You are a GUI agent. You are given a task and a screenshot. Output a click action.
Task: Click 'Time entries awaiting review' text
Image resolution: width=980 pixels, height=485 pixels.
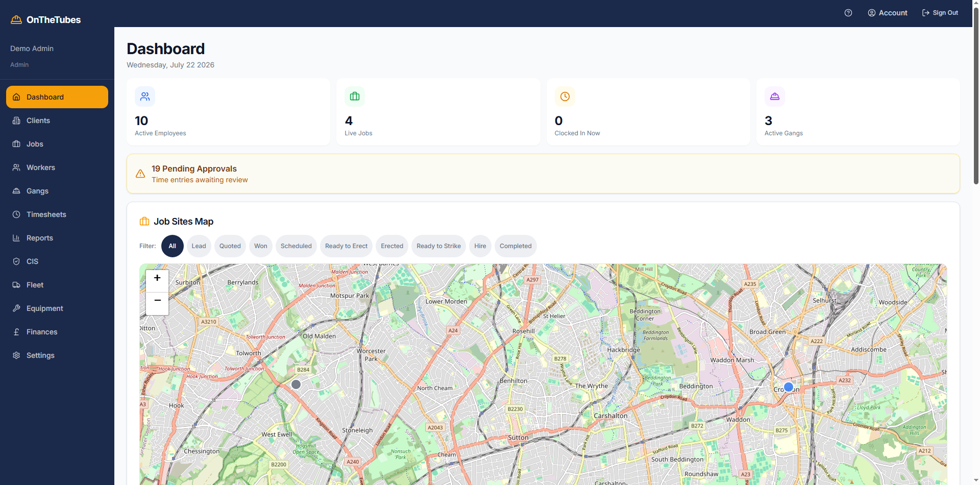(200, 180)
